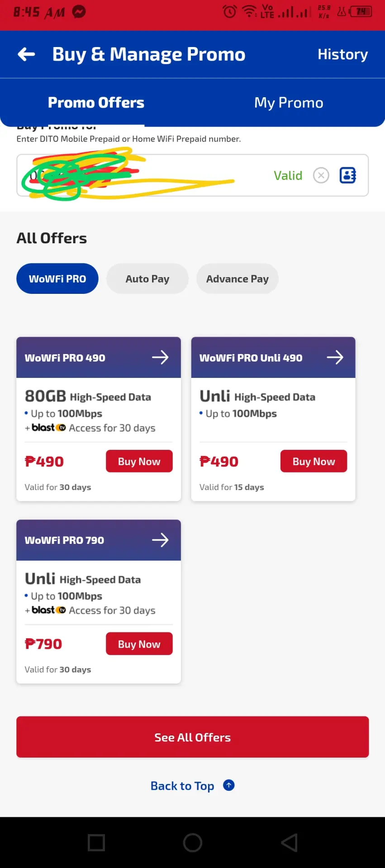
Task: Click See All Offers button
Action: (193, 737)
